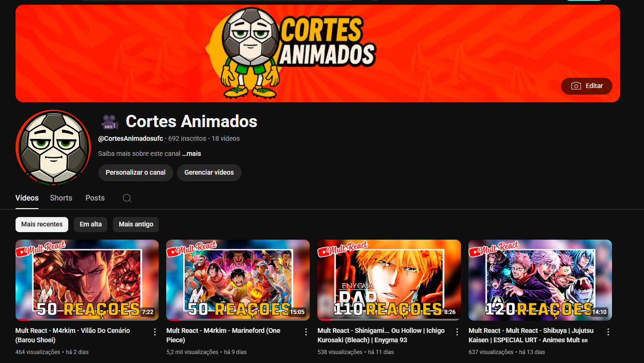The width and height of the screenshot is (644, 363).
Task: Switch to the Shorts tab
Action: coord(61,198)
